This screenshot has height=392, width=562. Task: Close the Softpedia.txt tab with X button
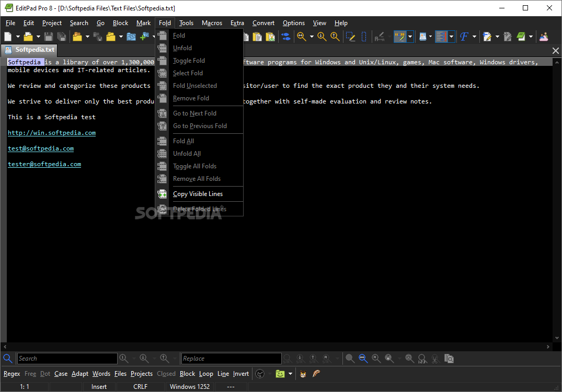coord(556,51)
